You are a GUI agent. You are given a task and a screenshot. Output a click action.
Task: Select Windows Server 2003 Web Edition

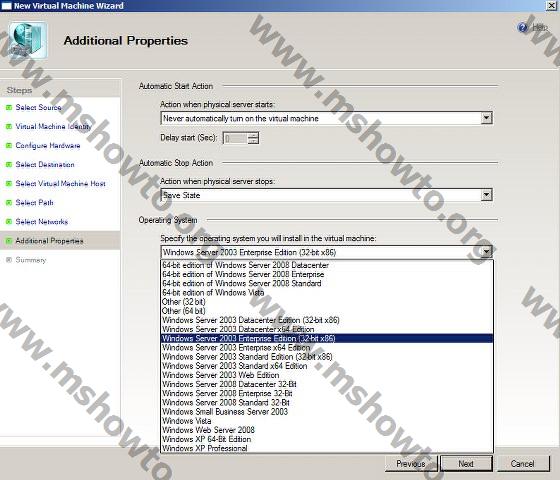[327, 375]
